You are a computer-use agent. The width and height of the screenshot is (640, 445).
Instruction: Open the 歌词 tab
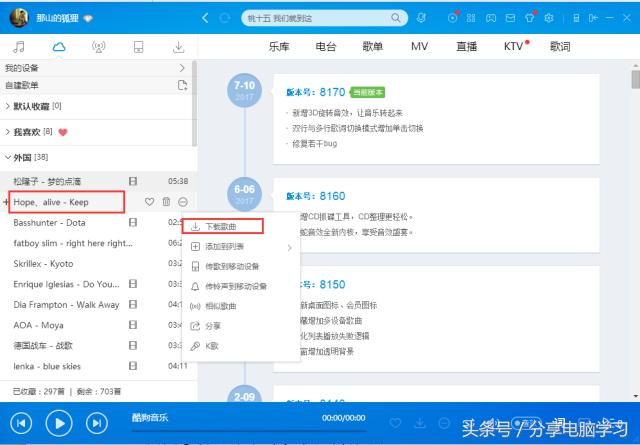(x=560, y=46)
